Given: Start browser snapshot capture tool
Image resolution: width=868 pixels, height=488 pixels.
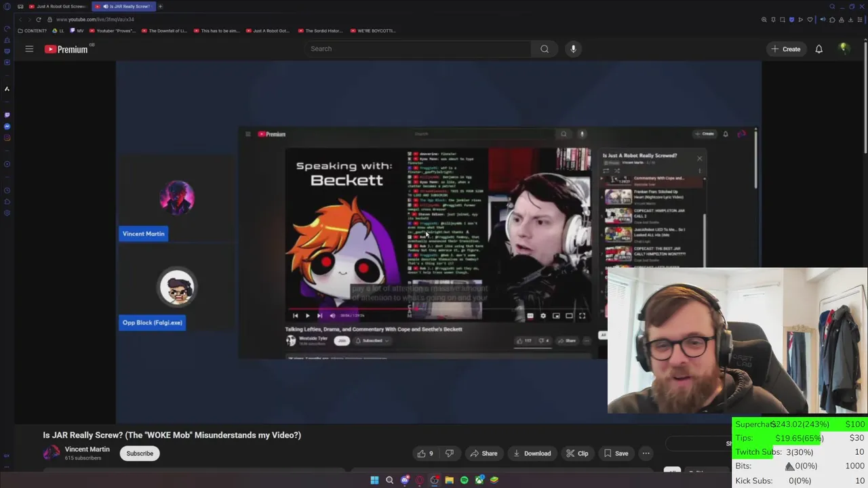Looking at the screenshot, I should (x=783, y=20).
